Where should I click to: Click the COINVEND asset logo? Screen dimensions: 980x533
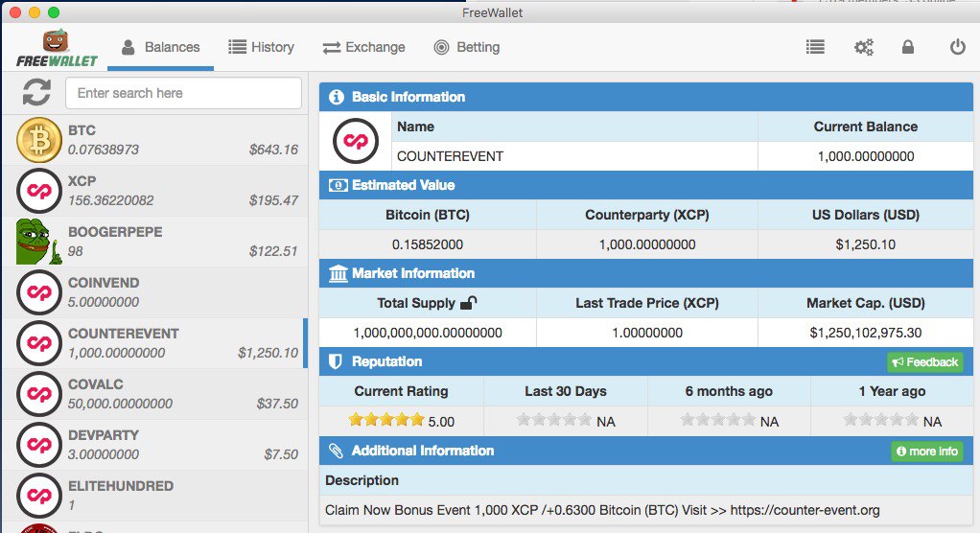pyautogui.click(x=38, y=292)
